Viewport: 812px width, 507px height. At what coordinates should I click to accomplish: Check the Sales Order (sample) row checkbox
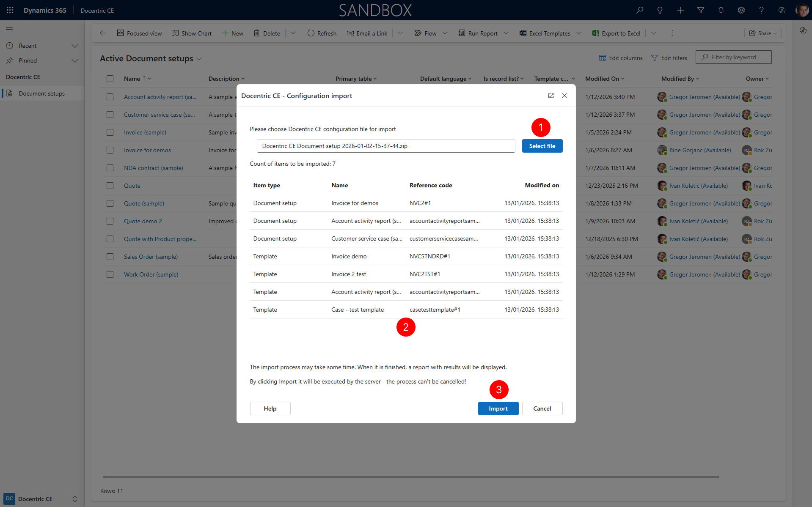[x=110, y=257]
